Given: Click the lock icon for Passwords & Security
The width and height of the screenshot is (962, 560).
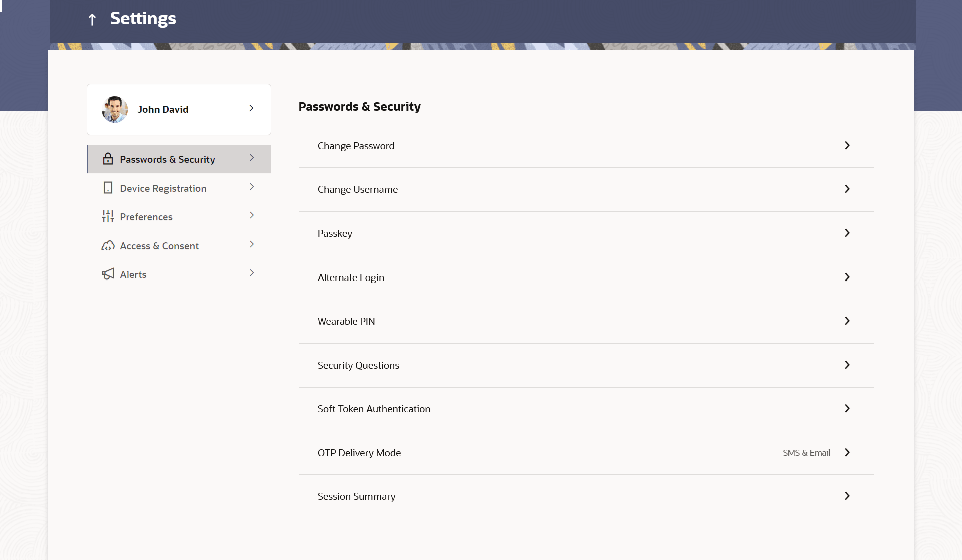Looking at the screenshot, I should (108, 159).
